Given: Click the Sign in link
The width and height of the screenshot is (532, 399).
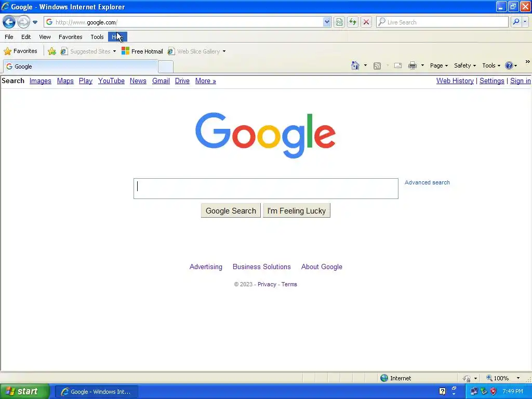Looking at the screenshot, I should click(x=520, y=81).
